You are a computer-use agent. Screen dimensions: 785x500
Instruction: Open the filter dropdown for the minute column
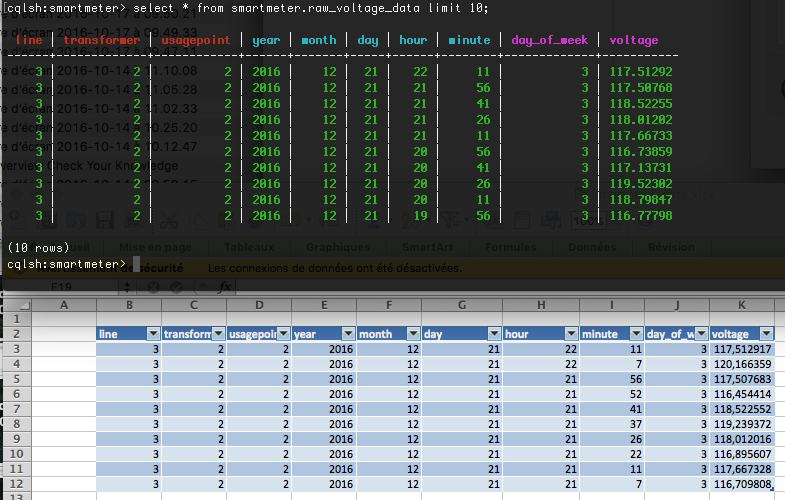pos(636,334)
